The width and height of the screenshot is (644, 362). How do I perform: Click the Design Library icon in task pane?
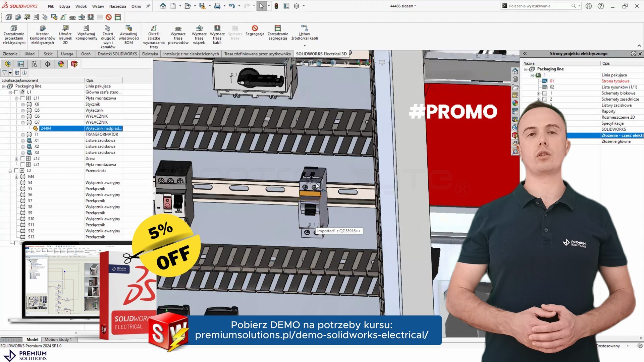click(x=515, y=79)
